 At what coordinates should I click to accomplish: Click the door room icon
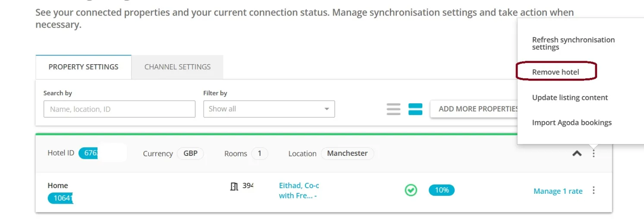coord(234,186)
